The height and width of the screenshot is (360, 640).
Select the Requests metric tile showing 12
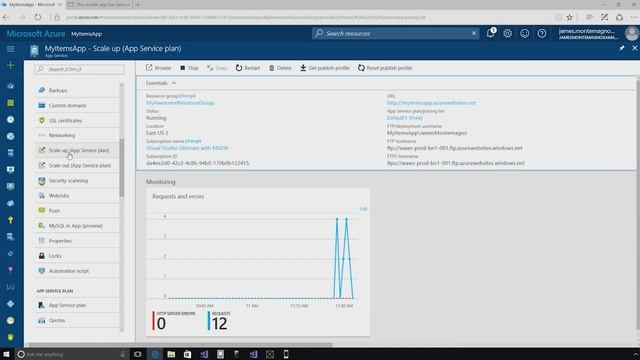(220, 321)
